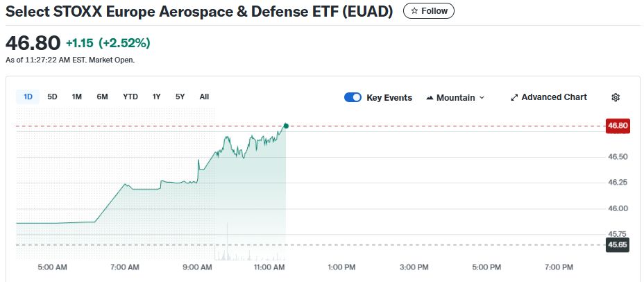Show the 1M chart range
Viewport: 644px width, 282px height.
(77, 97)
